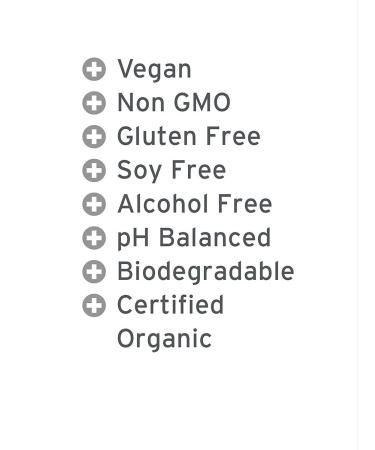Click the plus icon beside Non GMO

(94, 103)
